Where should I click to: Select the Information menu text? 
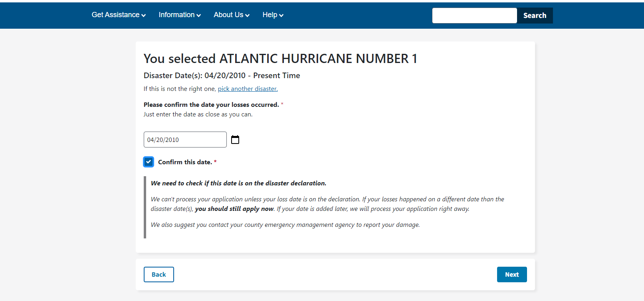coord(176,15)
